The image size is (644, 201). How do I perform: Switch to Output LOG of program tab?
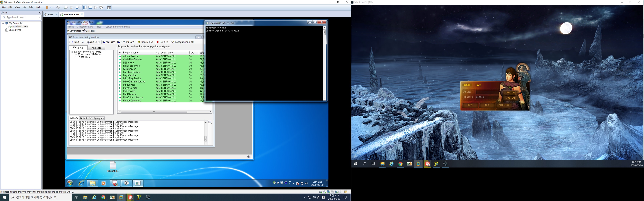[92, 118]
